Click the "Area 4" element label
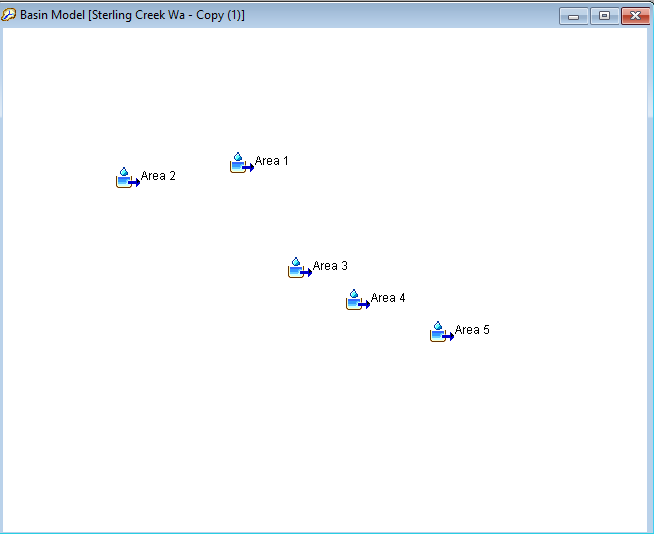The image size is (654, 534). point(388,298)
